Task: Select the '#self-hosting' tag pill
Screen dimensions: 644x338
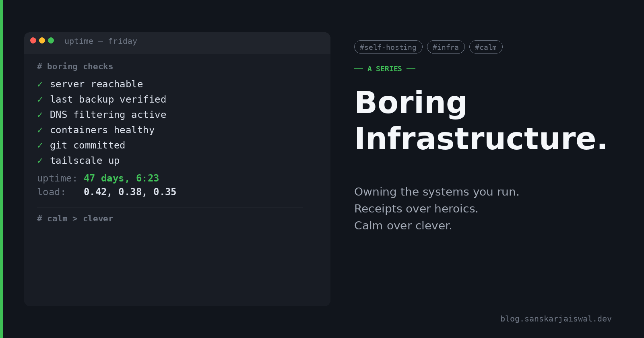Action: click(x=388, y=47)
